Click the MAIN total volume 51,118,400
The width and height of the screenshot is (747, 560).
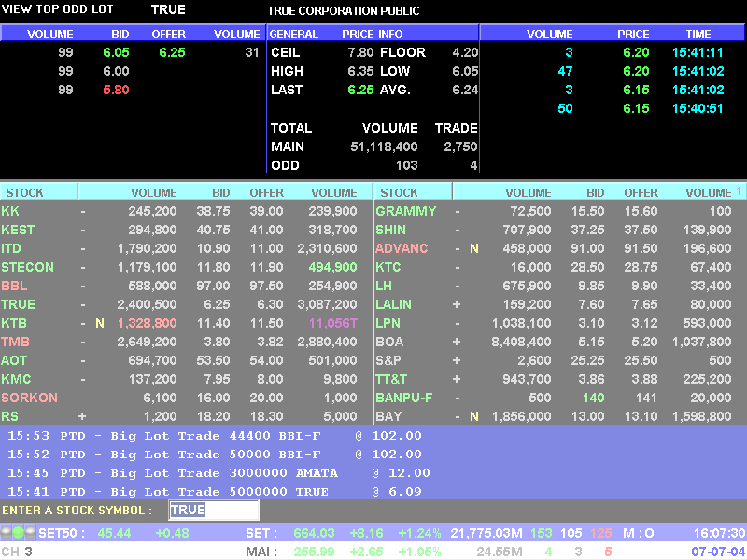384,147
